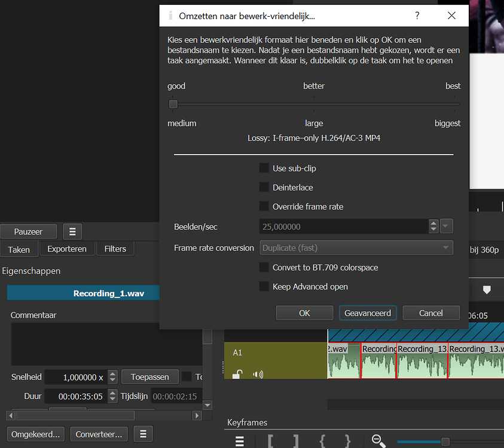Click the Beelden/sec up stepper arrow
This screenshot has height=448, width=504.
point(433,223)
